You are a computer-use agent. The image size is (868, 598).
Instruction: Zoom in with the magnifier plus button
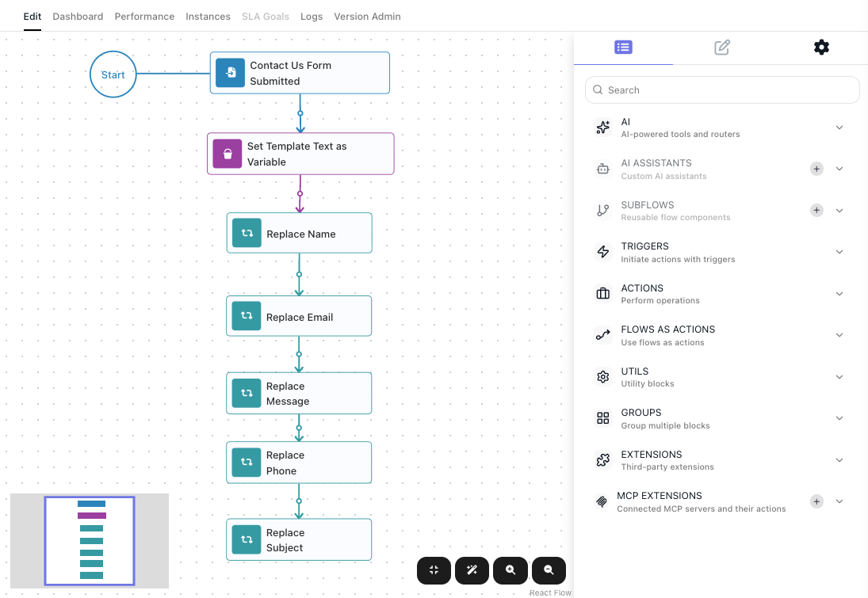(x=510, y=570)
